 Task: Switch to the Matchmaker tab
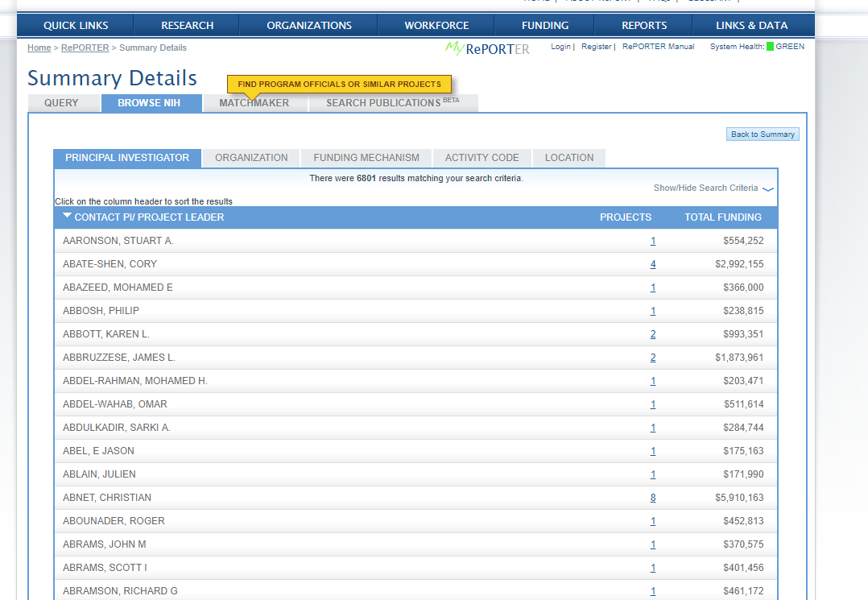tap(254, 103)
